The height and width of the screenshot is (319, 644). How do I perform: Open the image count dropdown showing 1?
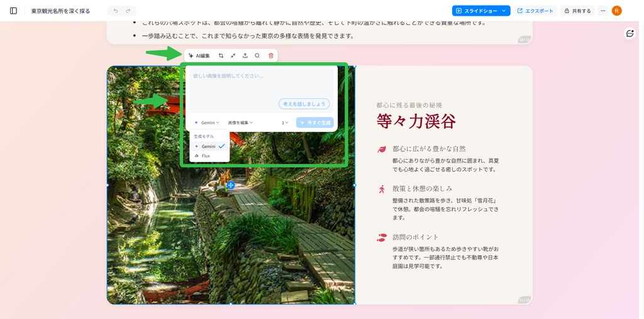[x=285, y=122]
